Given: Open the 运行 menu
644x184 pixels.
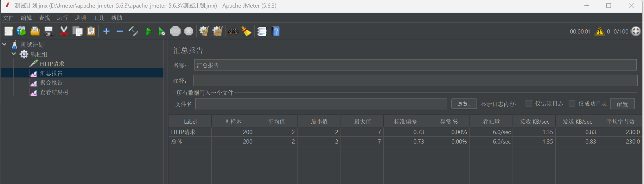Looking at the screenshot, I should point(62,18).
